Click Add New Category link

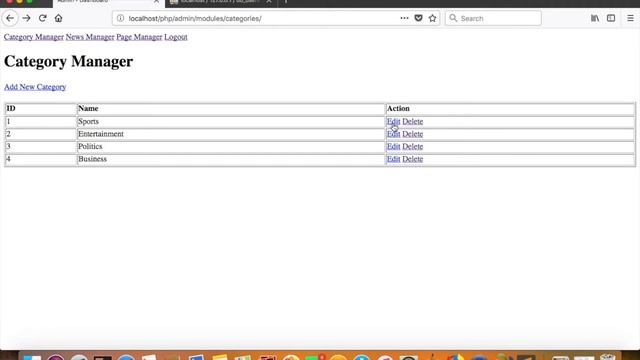click(35, 87)
